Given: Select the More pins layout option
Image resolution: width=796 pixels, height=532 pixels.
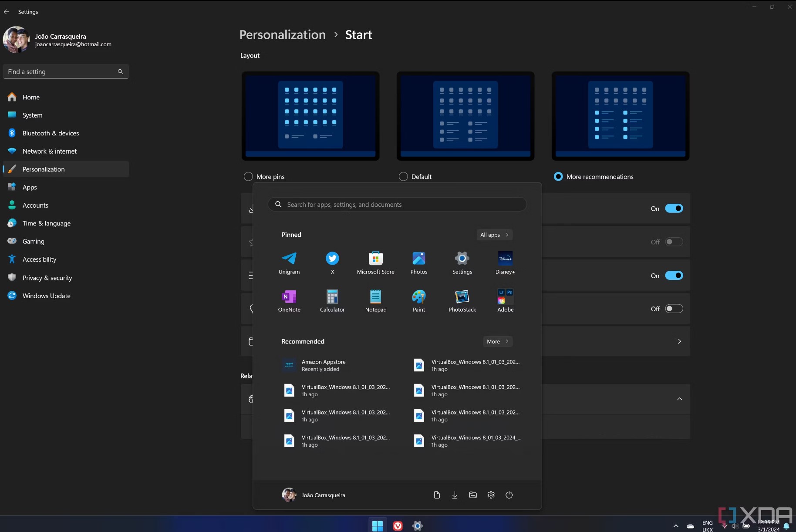Looking at the screenshot, I should click(x=248, y=176).
